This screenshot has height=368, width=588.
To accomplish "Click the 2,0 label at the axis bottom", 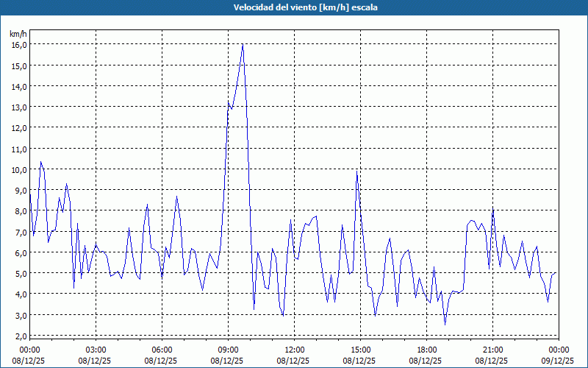I will point(18,336).
